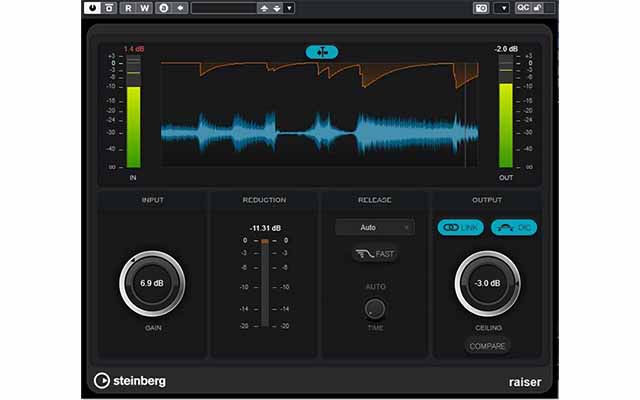Click the -11.31 dB reduction readout

(265, 228)
